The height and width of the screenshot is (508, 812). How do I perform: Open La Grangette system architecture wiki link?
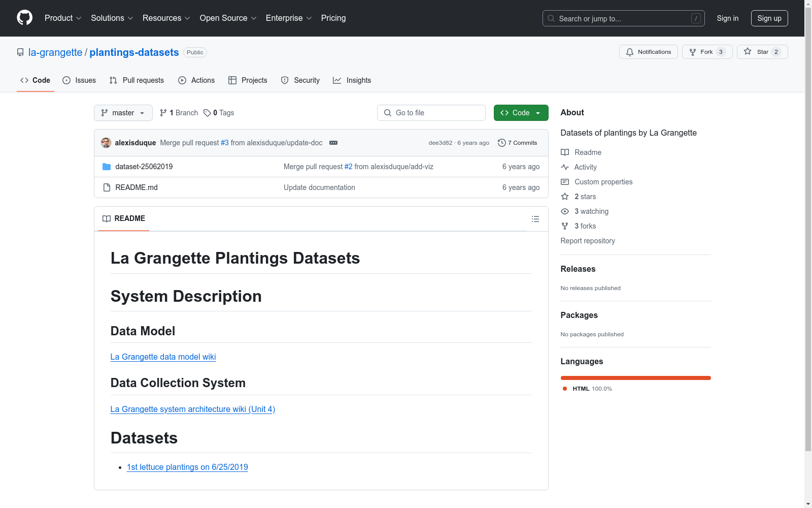click(193, 409)
